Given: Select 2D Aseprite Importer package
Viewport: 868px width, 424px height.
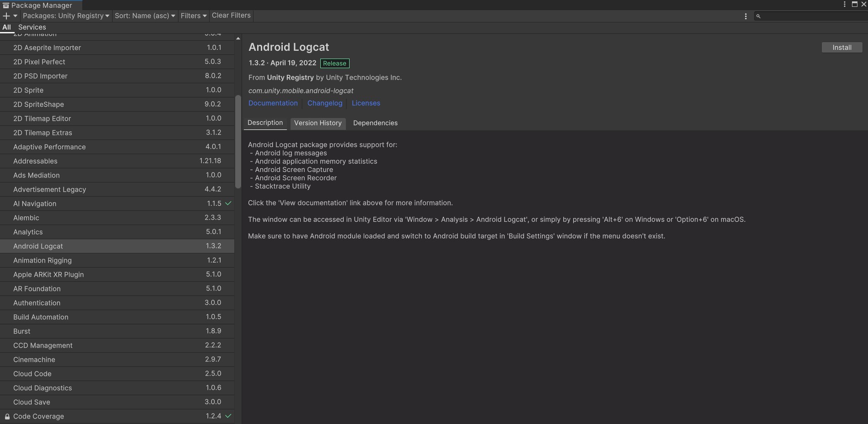Looking at the screenshot, I should tap(117, 48).
